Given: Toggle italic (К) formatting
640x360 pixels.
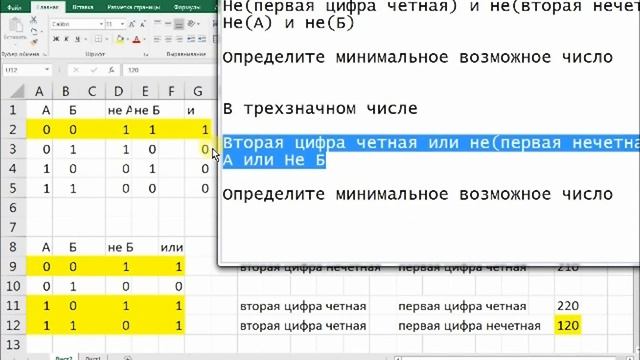Looking at the screenshot, I should click(x=66, y=39).
